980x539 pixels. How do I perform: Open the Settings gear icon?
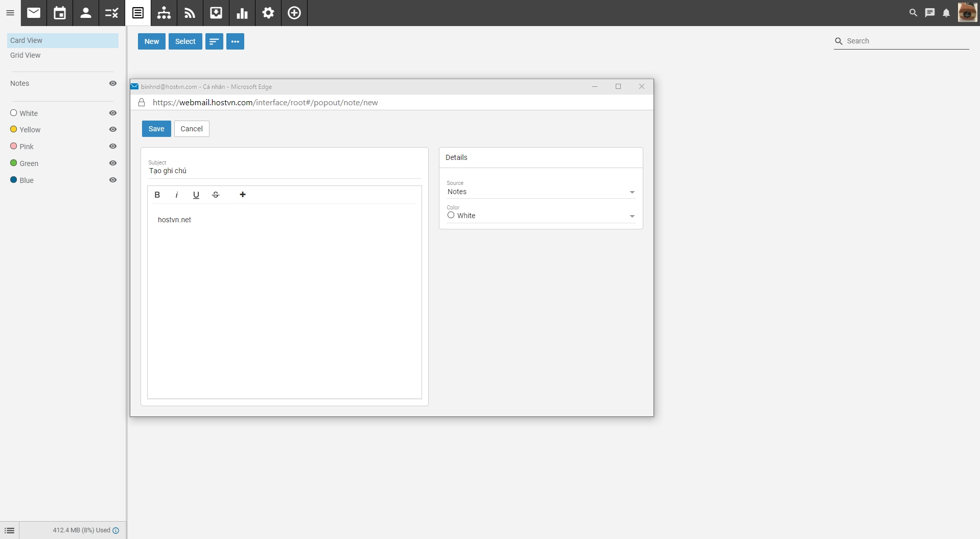point(268,13)
